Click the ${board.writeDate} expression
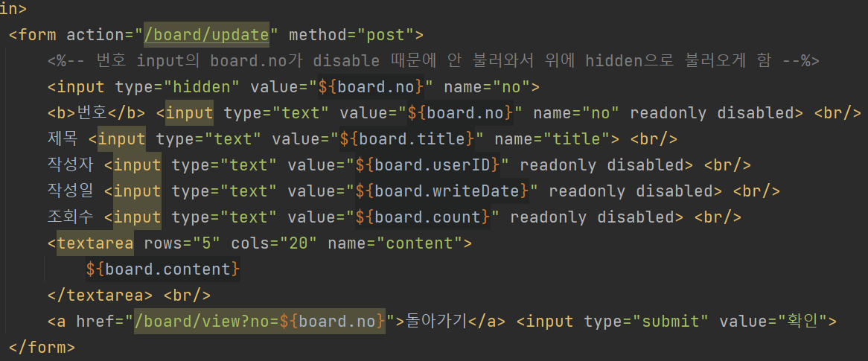 [442, 191]
